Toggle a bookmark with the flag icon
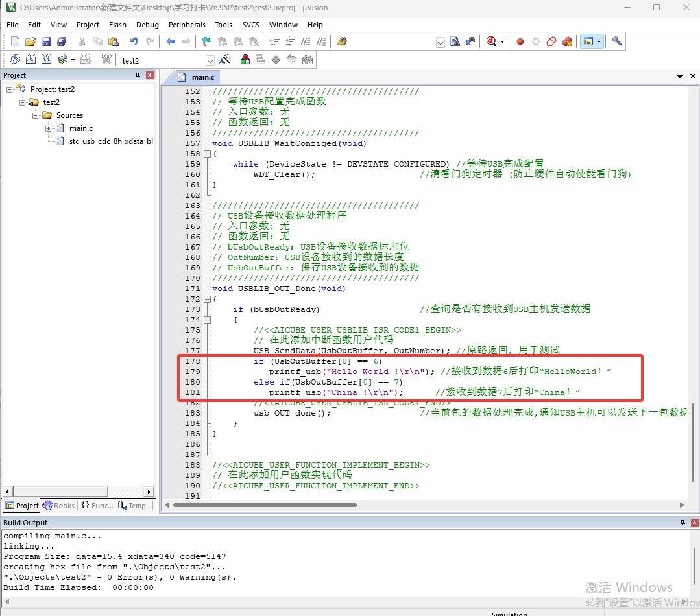 pos(206,41)
